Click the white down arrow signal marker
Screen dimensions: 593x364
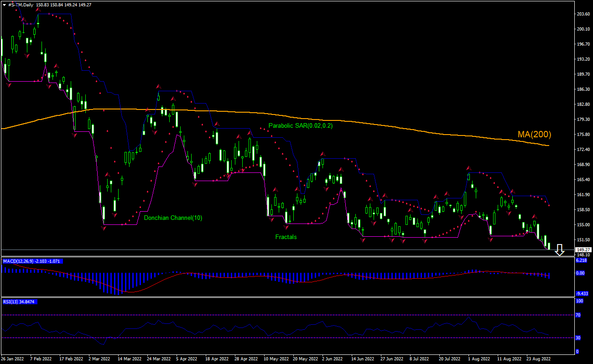[x=560, y=250]
